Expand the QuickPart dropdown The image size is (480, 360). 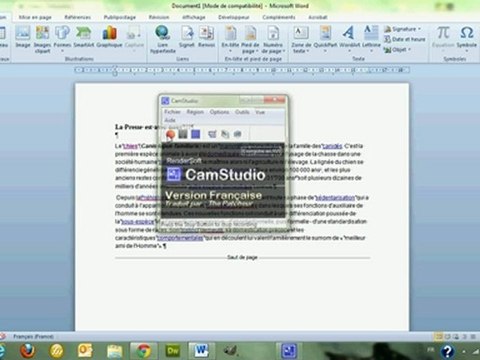[x=325, y=40]
